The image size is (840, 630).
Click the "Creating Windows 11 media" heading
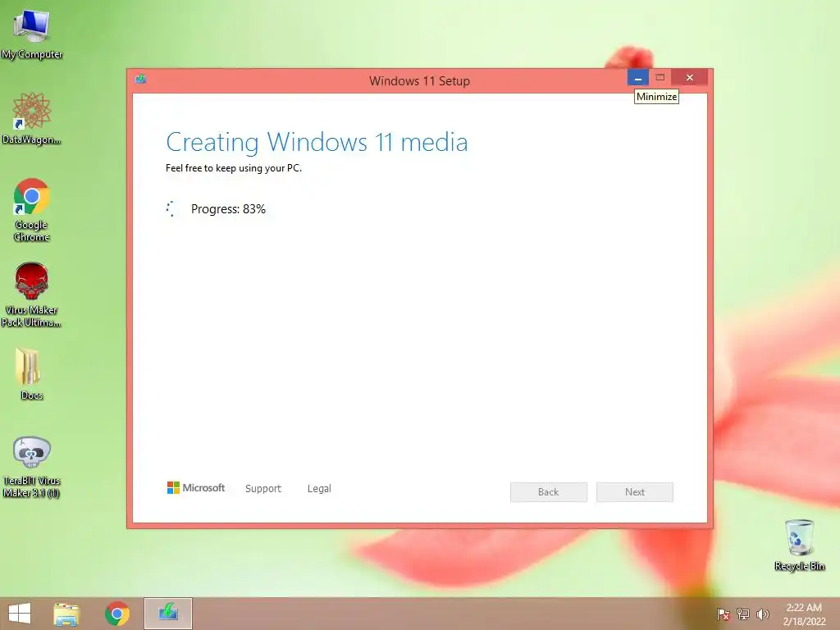point(317,143)
